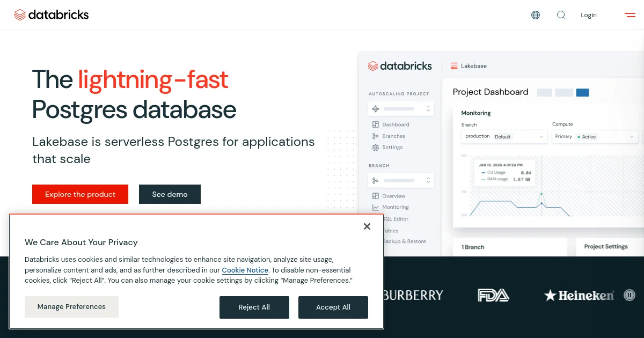The width and height of the screenshot is (644, 338).
Task: Click the 1 Branch card
Action: tap(510, 247)
